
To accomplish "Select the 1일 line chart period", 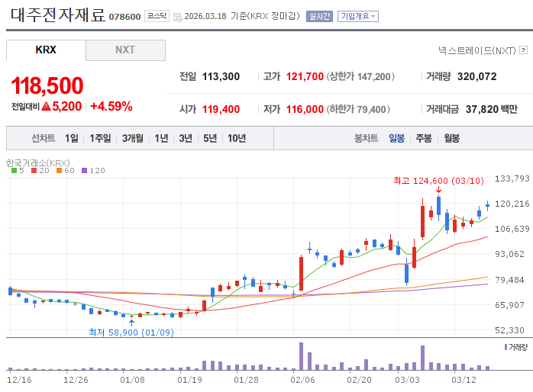I will point(72,138).
